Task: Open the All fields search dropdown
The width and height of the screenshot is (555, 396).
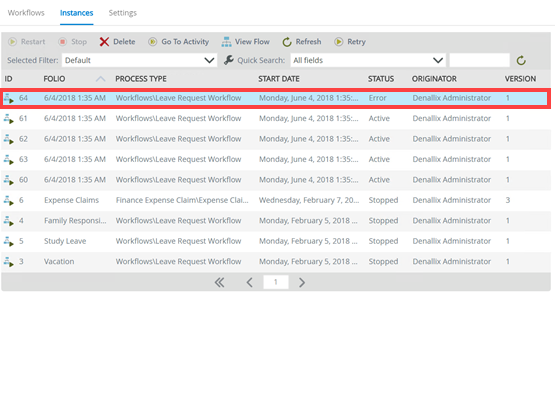Action: 368,60
